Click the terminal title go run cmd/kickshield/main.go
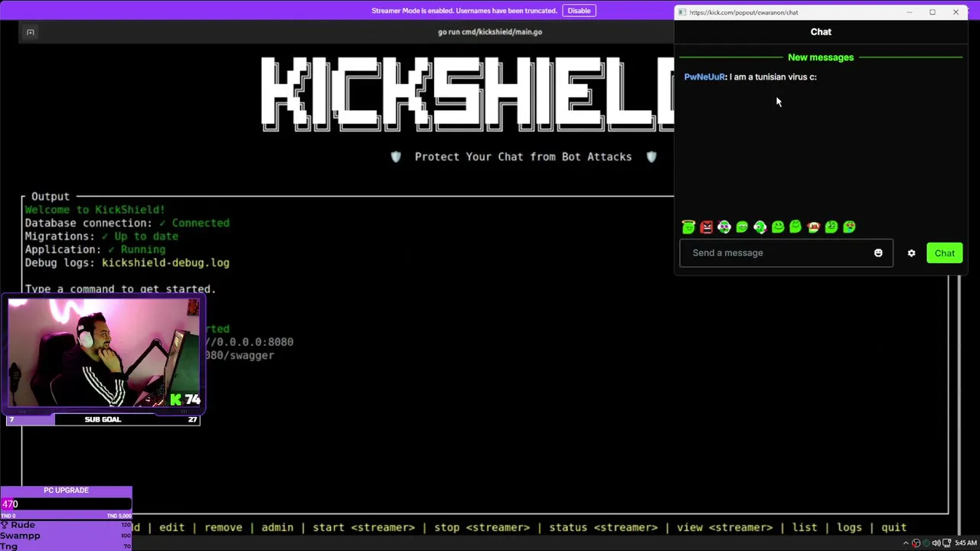Screen dimensions: 980x551 (490, 32)
